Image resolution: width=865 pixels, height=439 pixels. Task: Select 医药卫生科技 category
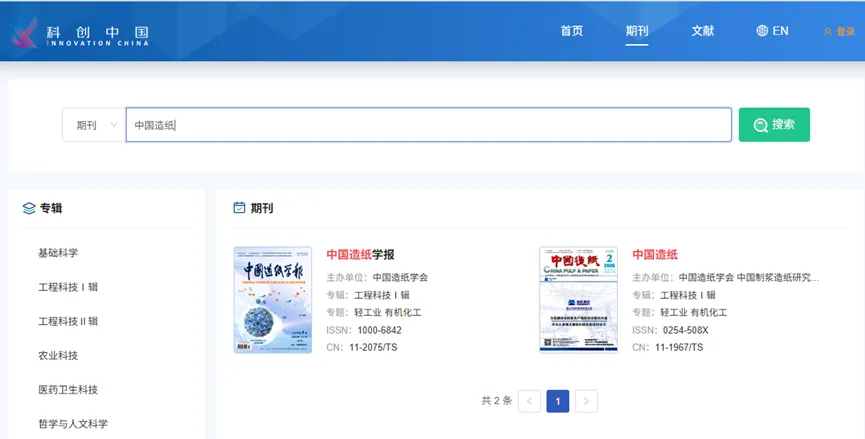pyautogui.click(x=68, y=389)
